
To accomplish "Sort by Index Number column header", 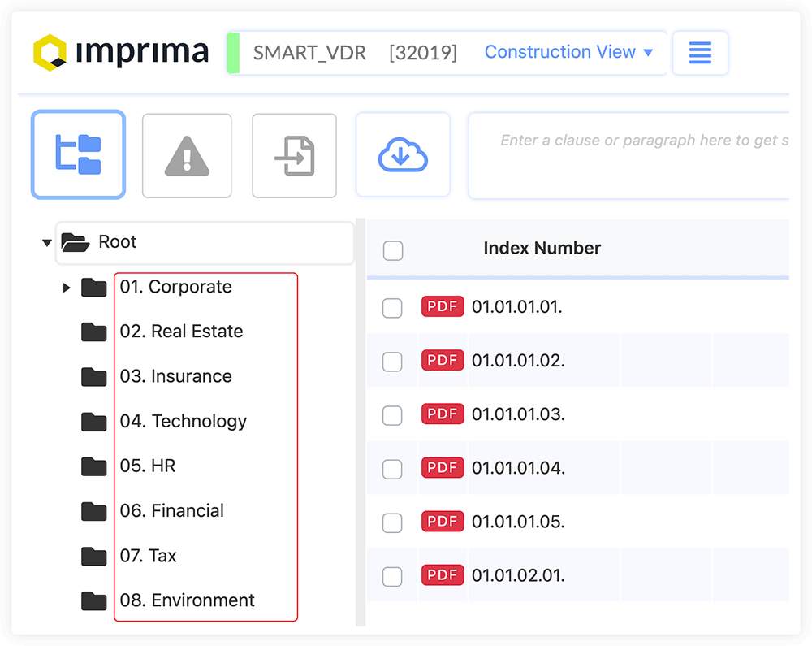I will pyautogui.click(x=542, y=249).
